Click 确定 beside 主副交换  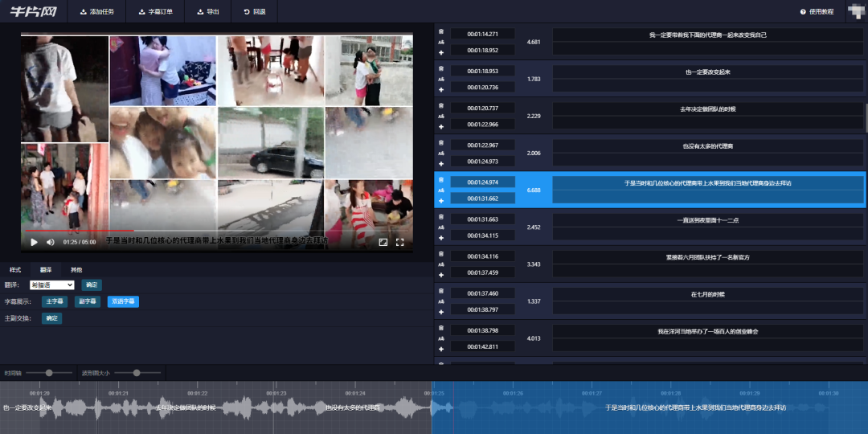pos(51,318)
